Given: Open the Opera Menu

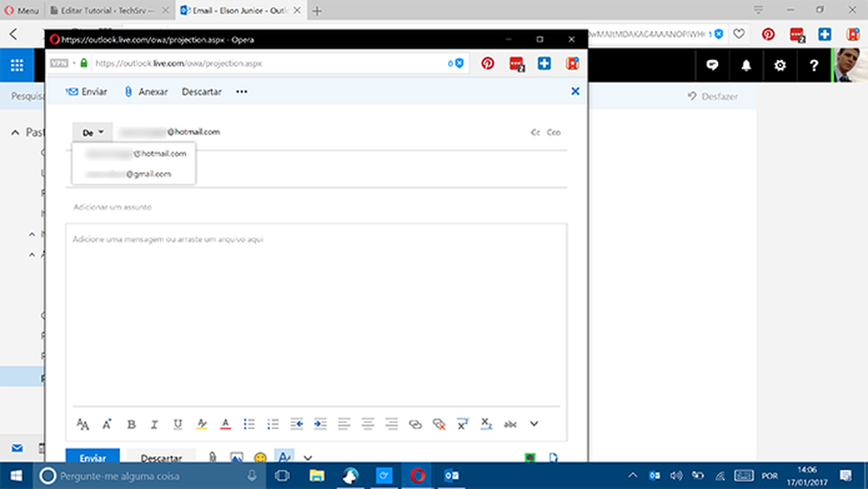Looking at the screenshot, I should coord(21,11).
